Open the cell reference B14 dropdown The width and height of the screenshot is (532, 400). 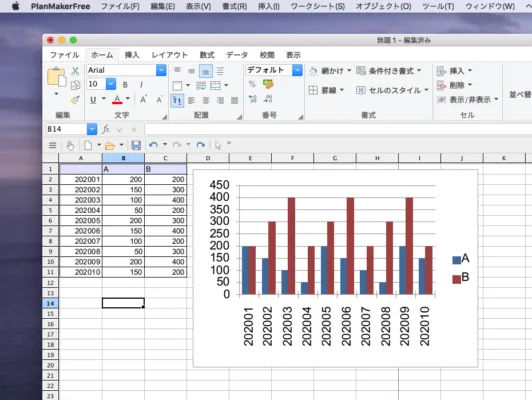pos(92,129)
